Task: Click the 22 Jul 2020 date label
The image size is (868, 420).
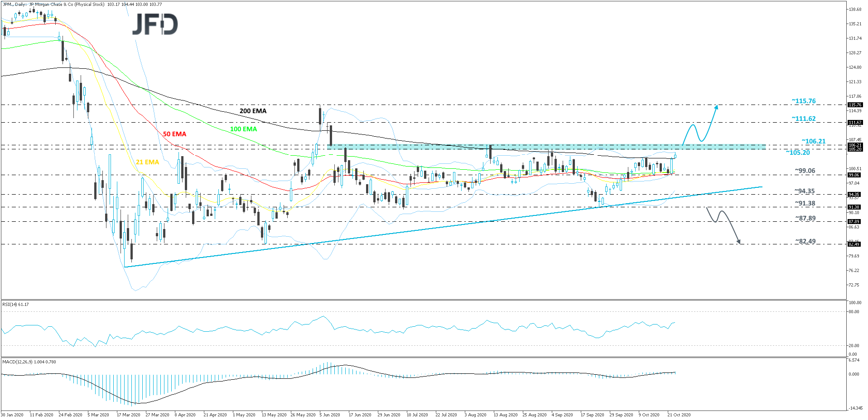Action: point(446,415)
